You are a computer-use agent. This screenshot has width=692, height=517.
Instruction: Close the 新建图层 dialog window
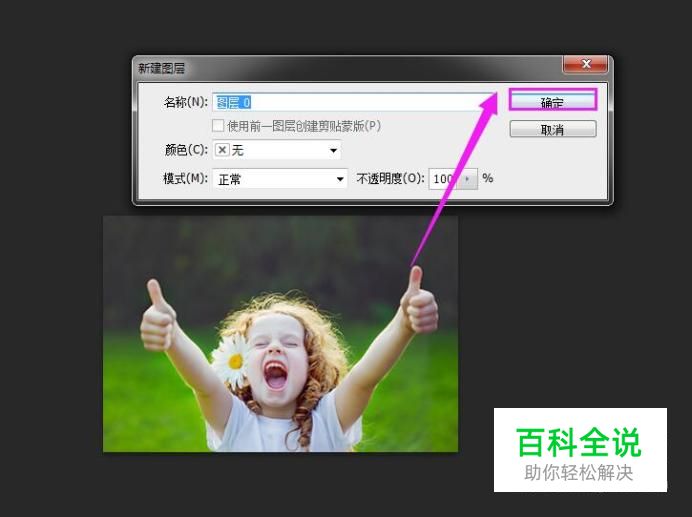(x=586, y=64)
